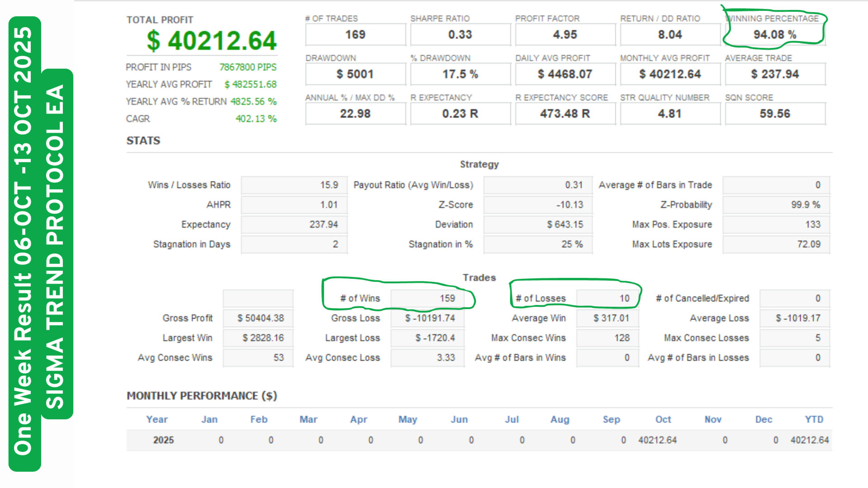Click the Oct column header in monthly table

click(x=663, y=419)
